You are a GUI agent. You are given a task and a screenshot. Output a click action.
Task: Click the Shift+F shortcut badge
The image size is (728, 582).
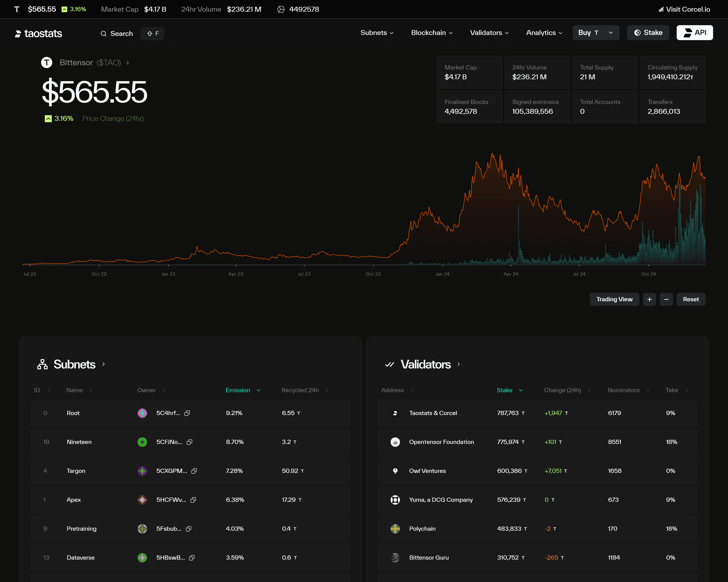point(152,33)
